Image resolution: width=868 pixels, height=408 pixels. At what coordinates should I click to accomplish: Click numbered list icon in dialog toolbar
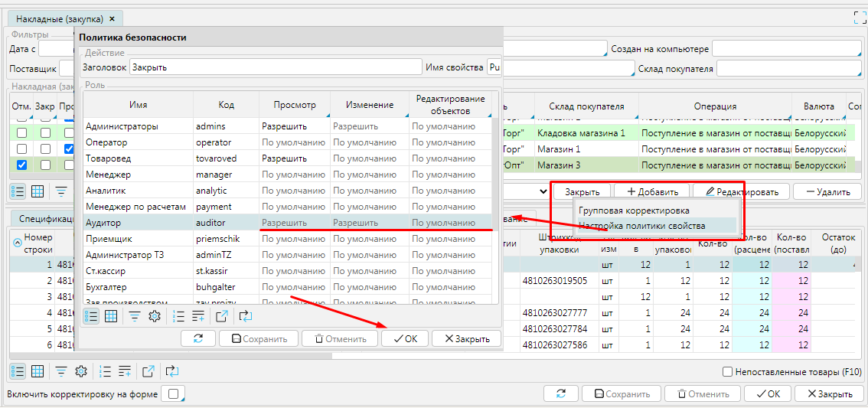(x=178, y=316)
